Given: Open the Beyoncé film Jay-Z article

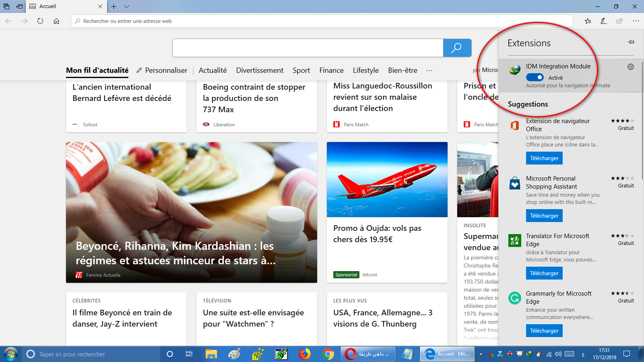Looking at the screenshot, I should (x=122, y=318).
